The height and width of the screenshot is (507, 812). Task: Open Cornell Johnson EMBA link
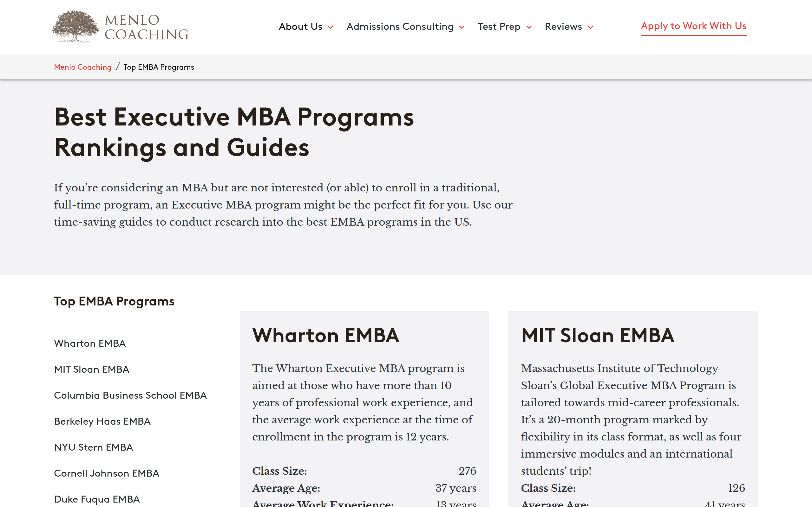106,473
